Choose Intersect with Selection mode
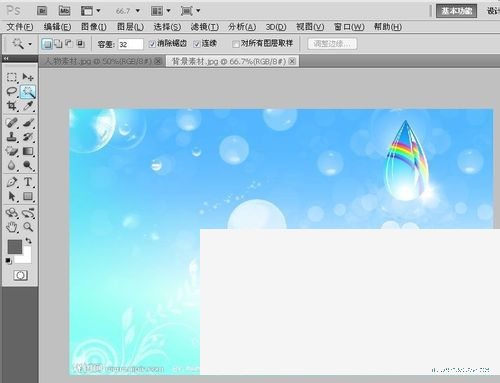The image size is (500, 383). [x=80, y=43]
